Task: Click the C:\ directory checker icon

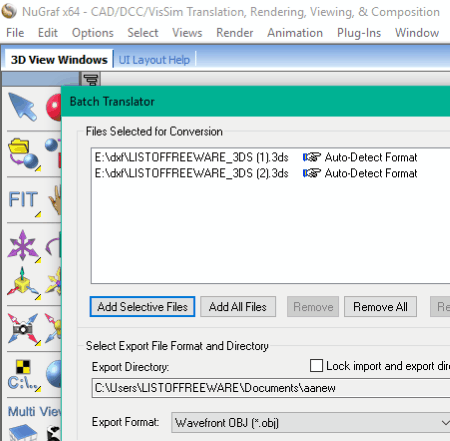Action: pos(23,375)
